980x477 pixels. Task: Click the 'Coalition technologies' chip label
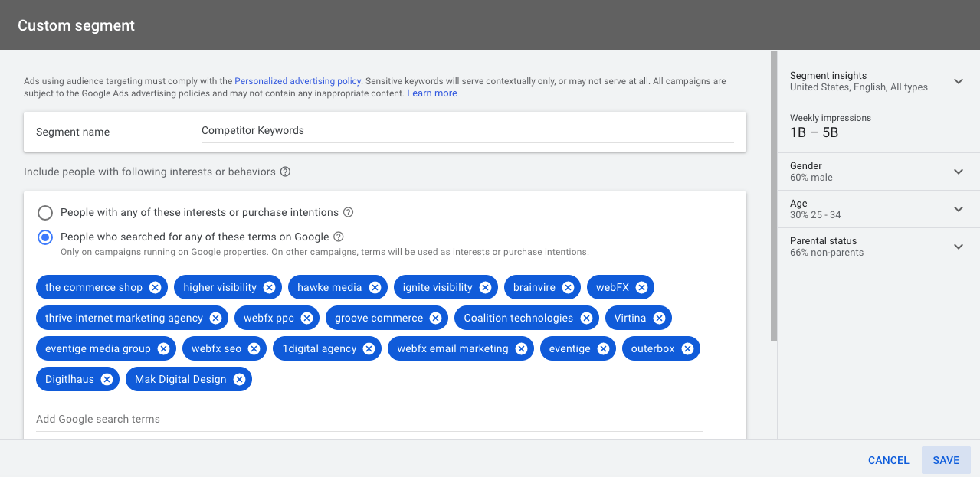[518, 318]
